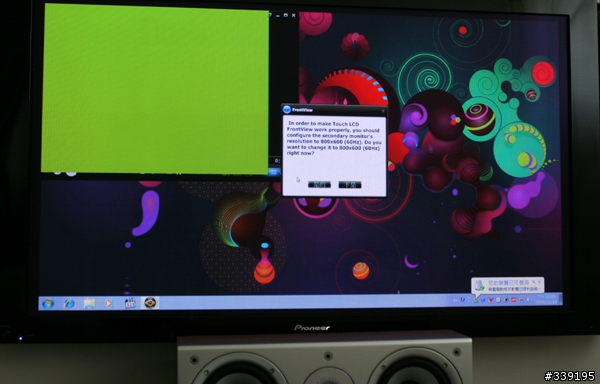The height and width of the screenshot is (384, 600).
Task: Click wrench icon in notification balloon
Action: (533, 282)
